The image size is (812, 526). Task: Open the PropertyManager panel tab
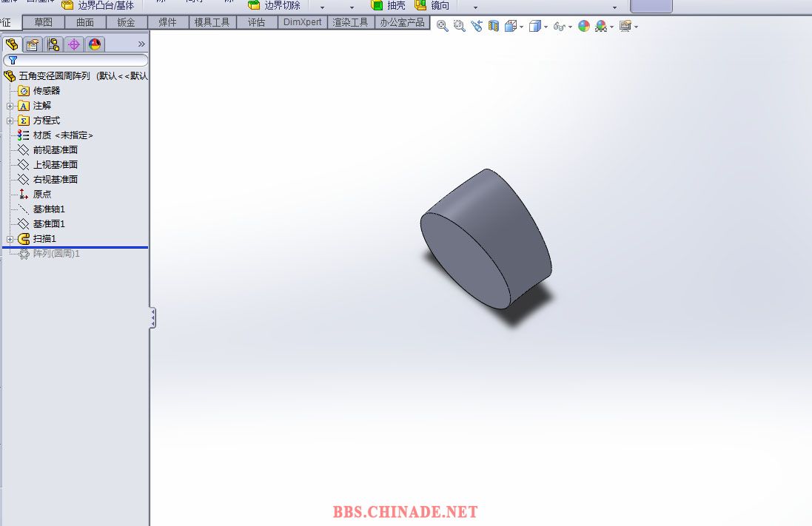33,44
